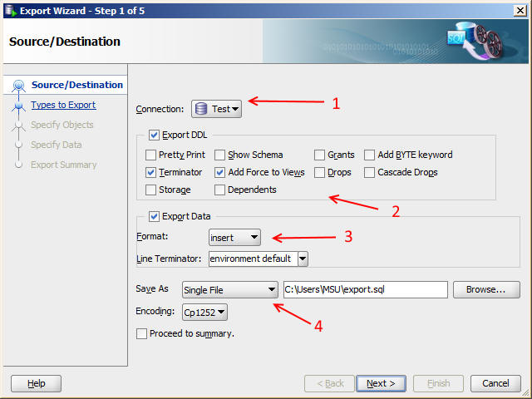Check the Storage checkbox
The width and height of the screenshot is (532, 399).
pyautogui.click(x=150, y=190)
